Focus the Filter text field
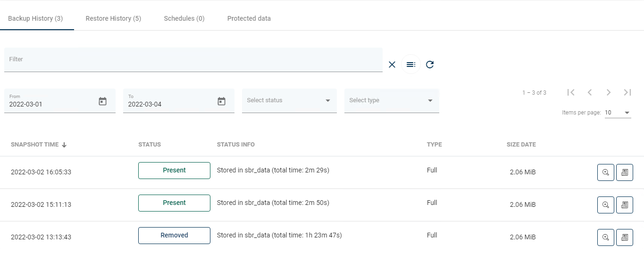644x253 pixels. (x=193, y=60)
